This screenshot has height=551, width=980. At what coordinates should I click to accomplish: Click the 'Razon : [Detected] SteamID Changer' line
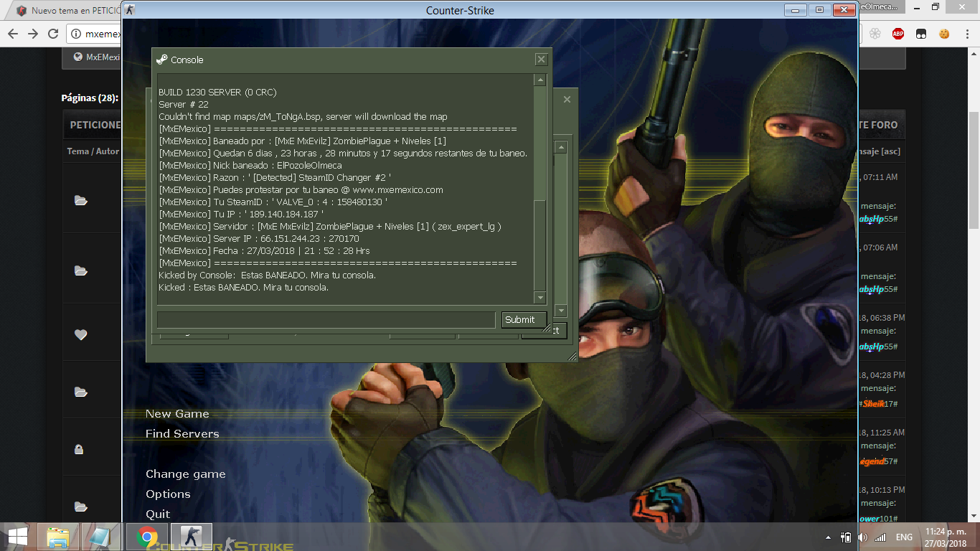coord(275,178)
